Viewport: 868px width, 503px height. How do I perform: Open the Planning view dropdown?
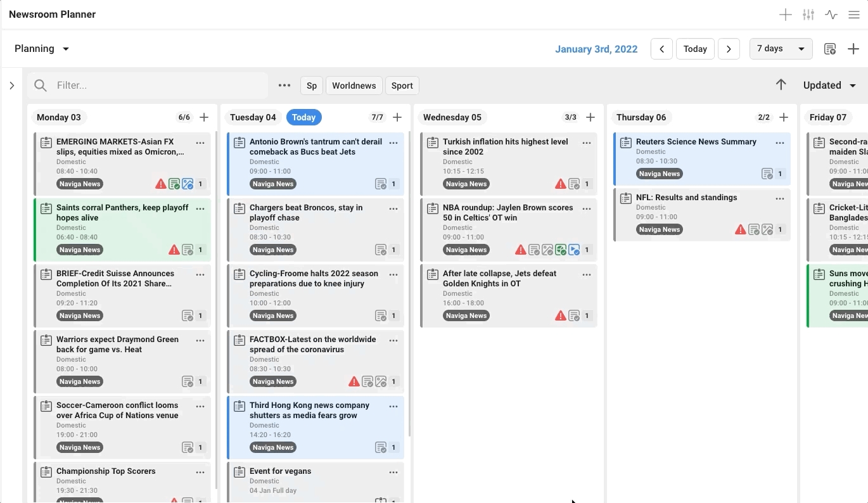click(x=42, y=49)
